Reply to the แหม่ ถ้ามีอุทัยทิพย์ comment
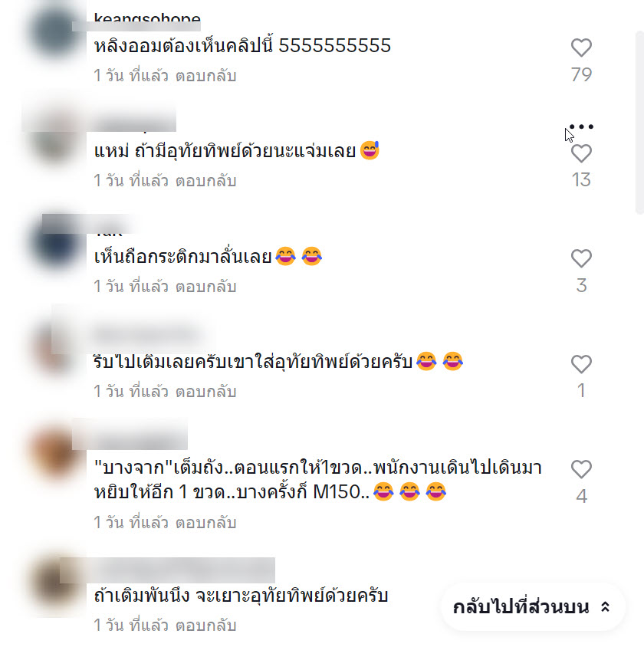Screen dimensions: 644x647 206,181
